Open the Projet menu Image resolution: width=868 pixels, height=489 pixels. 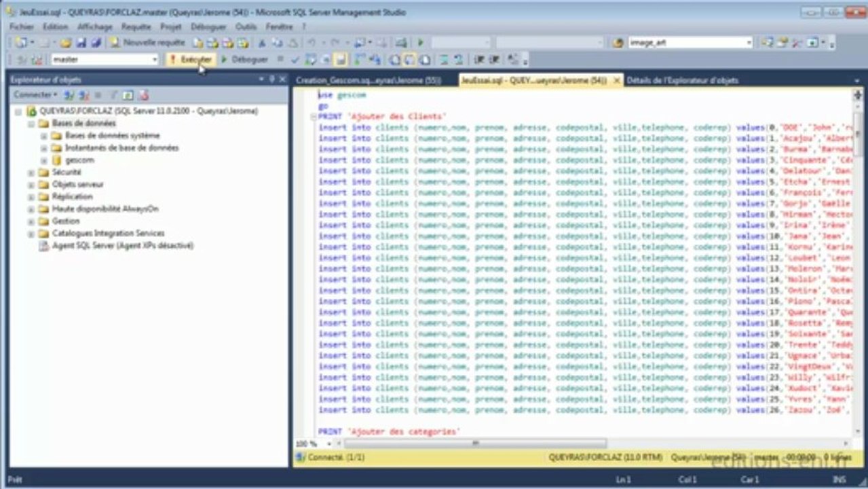(x=171, y=26)
